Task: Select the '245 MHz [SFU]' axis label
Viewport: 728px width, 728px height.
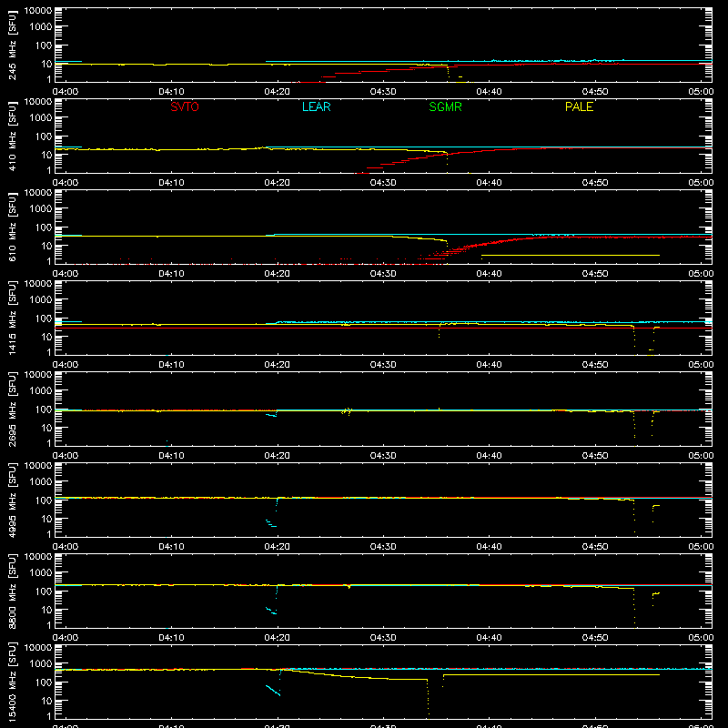Action: click(13, 45)
